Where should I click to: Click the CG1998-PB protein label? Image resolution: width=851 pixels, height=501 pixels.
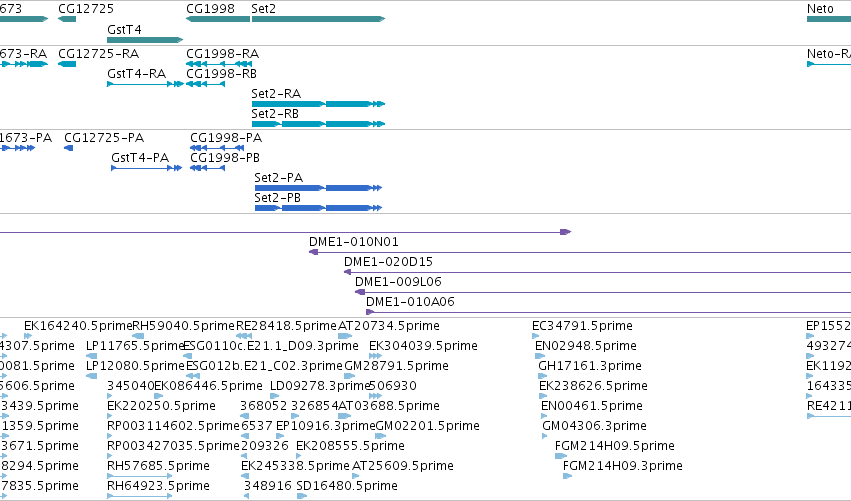225,158
